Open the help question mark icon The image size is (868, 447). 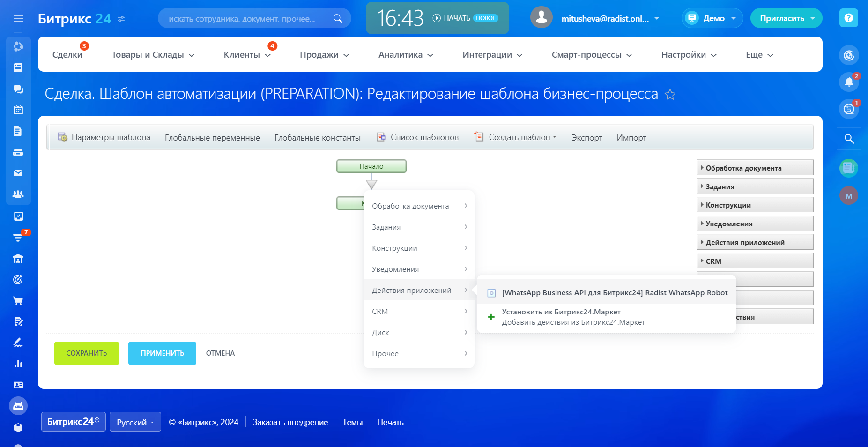(848, 18)
